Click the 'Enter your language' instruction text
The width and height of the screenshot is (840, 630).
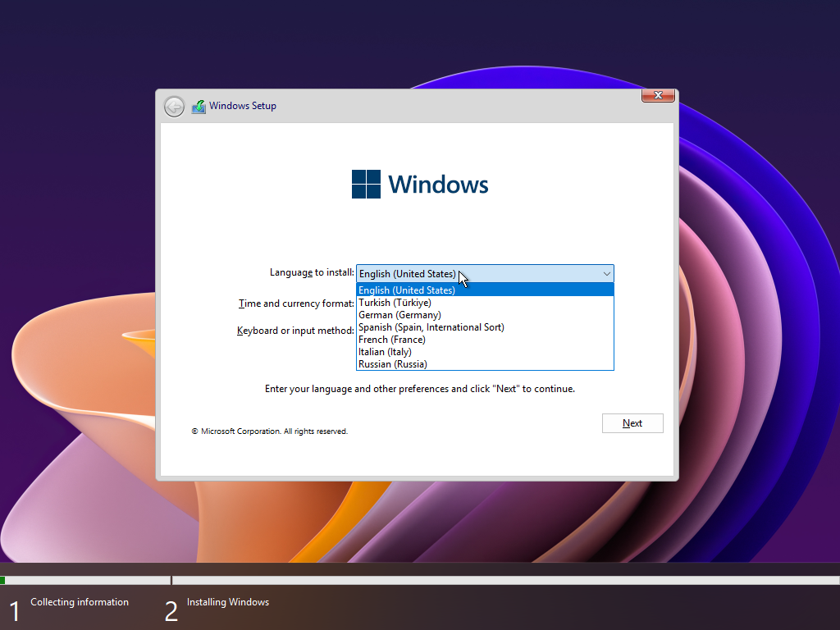[x=419, y=389]
